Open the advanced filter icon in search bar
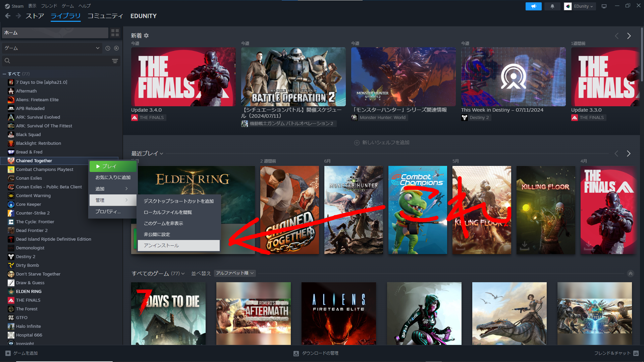 pos(115,61)
